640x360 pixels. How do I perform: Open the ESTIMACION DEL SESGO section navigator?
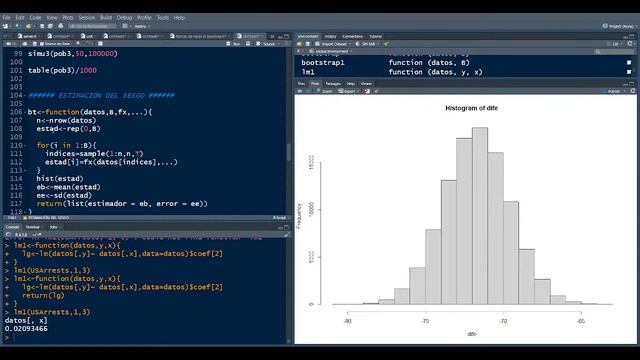point(47,218)
